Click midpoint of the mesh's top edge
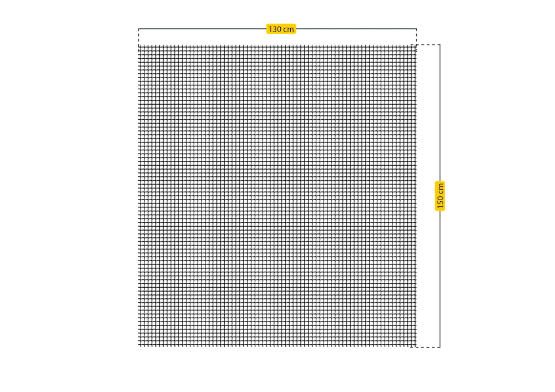Image resolution: width=555 pixels, height=392 pixels. click(277, 44)
